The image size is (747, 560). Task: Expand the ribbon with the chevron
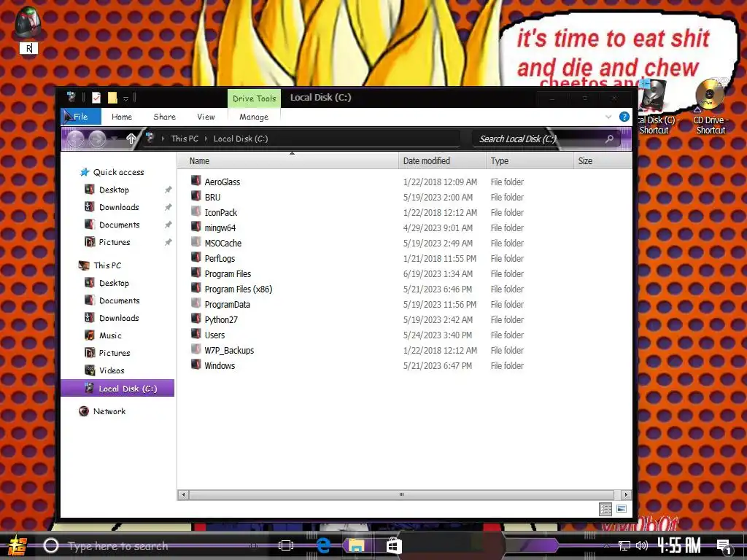click(x=608, y=117)
